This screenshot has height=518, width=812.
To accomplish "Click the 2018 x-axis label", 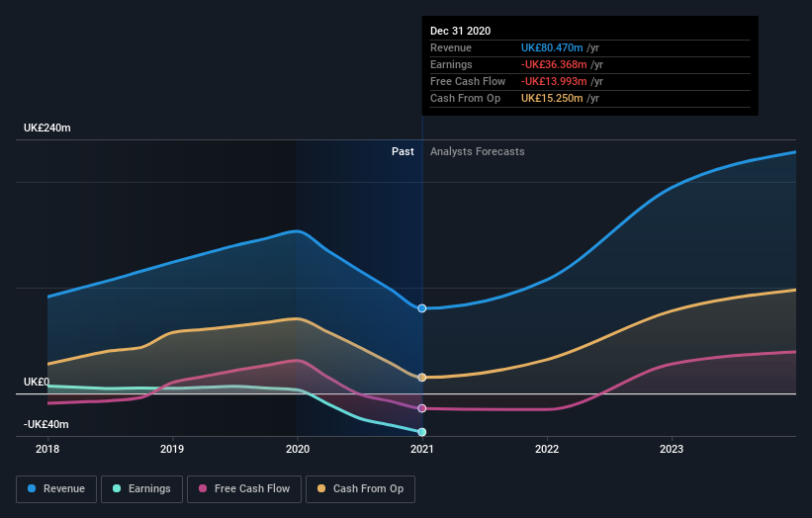I will coord(47,449).
